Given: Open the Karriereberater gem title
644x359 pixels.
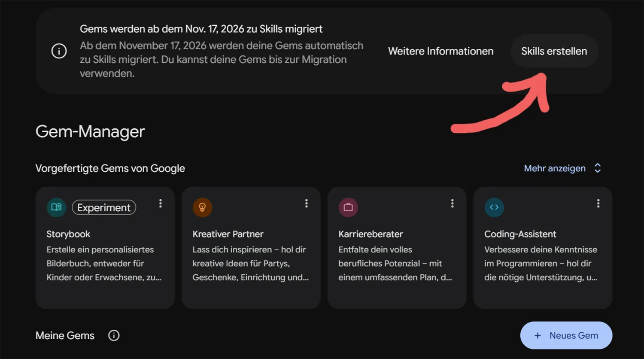Looking at the screenshot, I should click(371, 234).
